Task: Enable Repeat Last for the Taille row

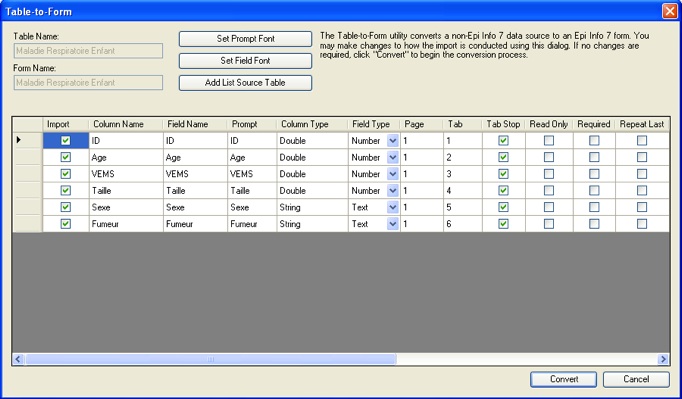Action: [642, 190]
